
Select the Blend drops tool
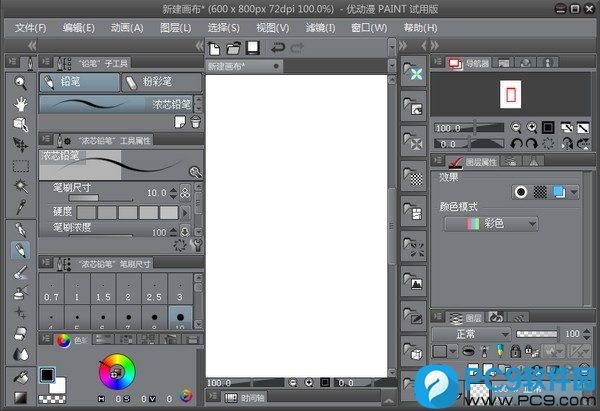[x=20, y=354]
